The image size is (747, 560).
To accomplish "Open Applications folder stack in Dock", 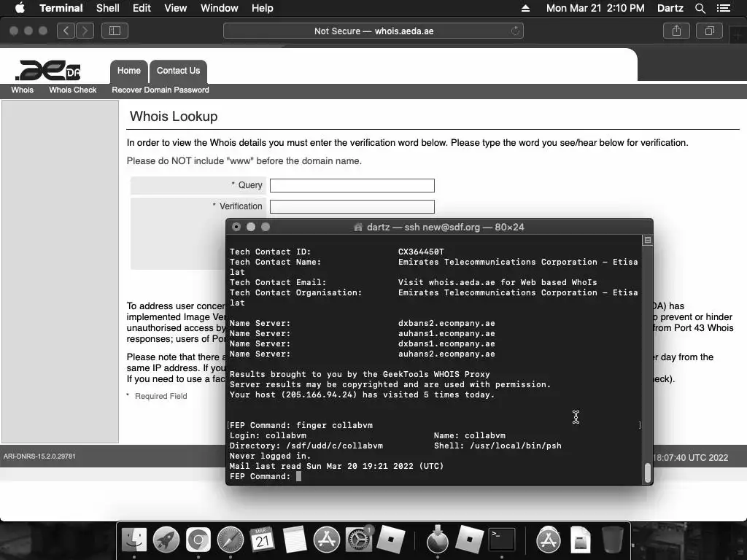I will [549, 540].
